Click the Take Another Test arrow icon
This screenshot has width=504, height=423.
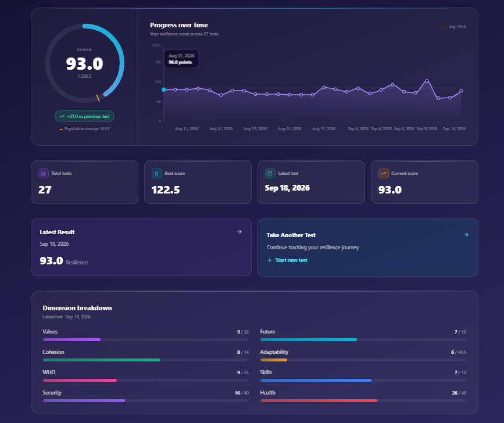466,235
